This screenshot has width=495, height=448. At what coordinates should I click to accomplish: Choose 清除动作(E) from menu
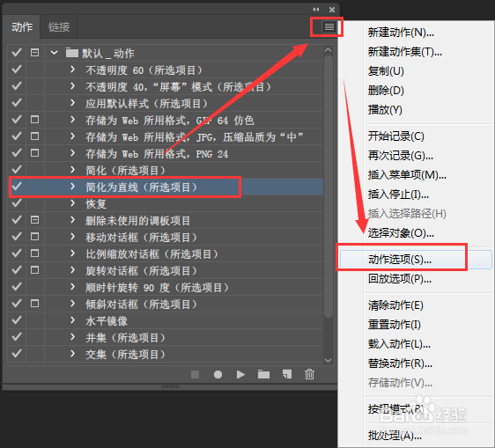(x=395, y=305)
